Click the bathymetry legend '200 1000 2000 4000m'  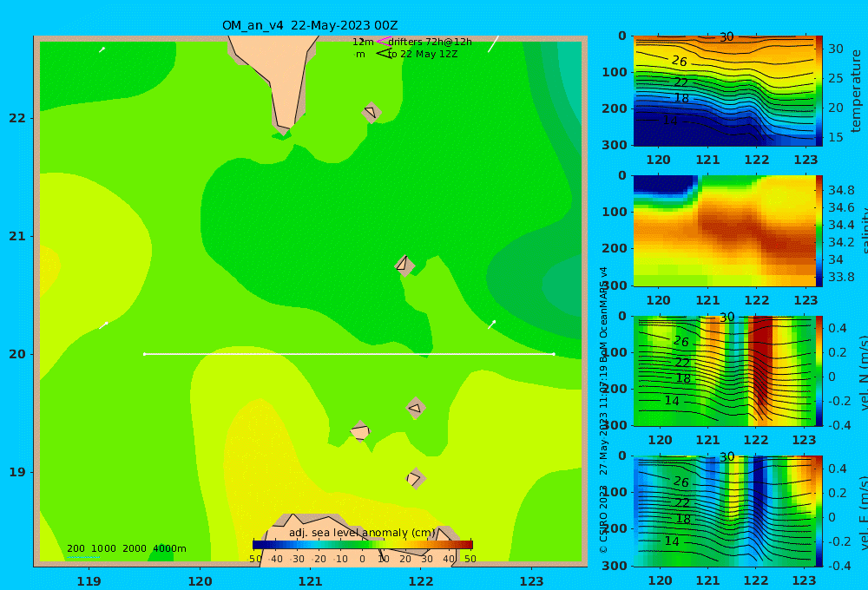(x=126, y=548)
